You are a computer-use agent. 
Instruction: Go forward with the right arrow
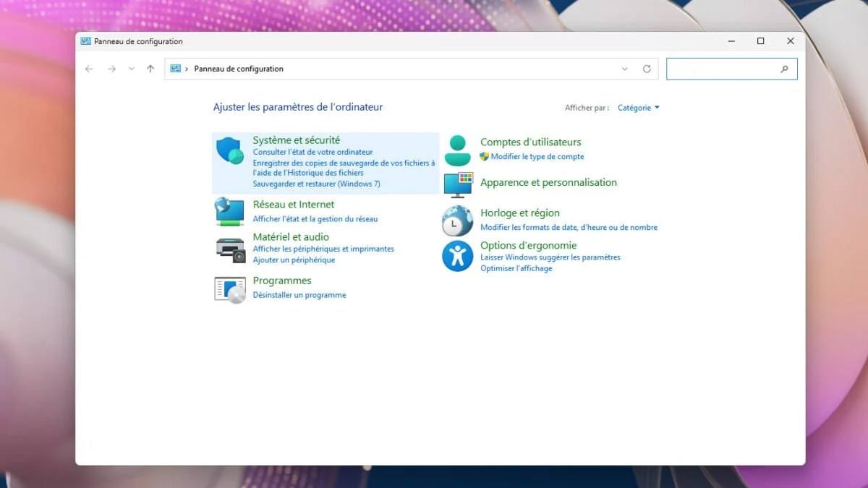click(x=111, y=69)
